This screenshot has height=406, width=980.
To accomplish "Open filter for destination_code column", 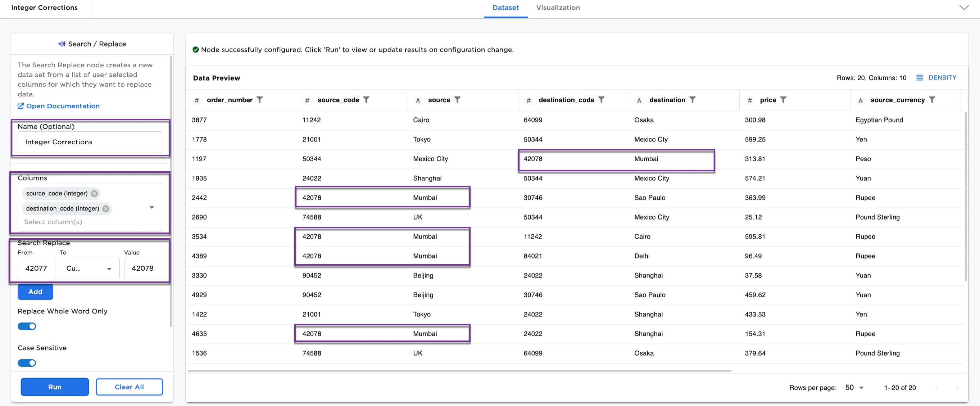I will tap(601, 100).
